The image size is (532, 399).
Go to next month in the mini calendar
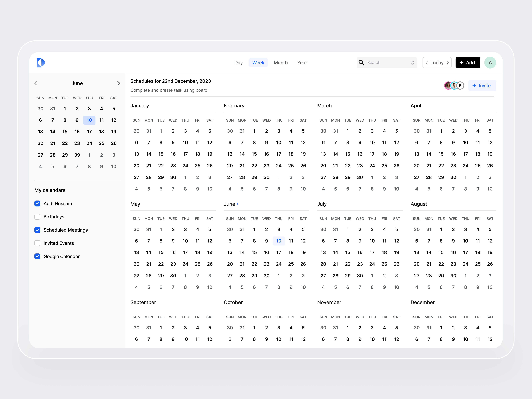coord(119,83)
